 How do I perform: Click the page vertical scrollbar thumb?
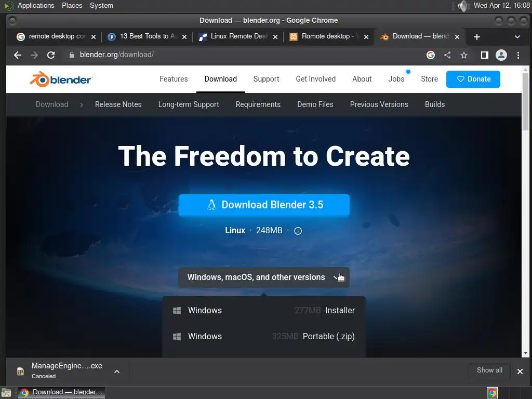click(x=525, y=102)
